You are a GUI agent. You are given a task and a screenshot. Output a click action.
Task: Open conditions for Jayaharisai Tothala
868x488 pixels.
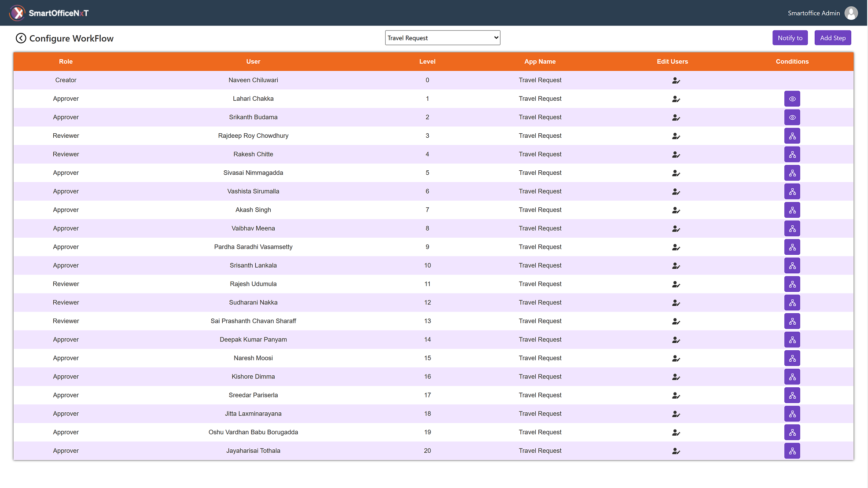pos(792,451)
